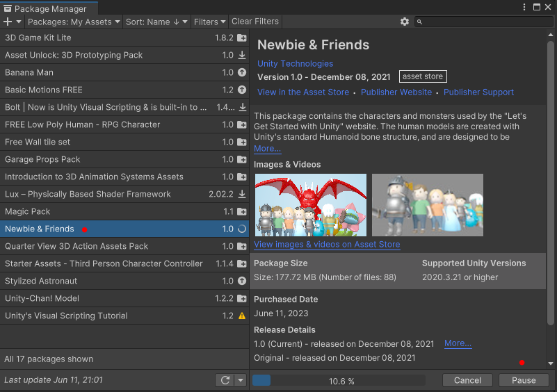This screenshot has height=392, width=557.
Task: Select the 3D Game Kit Lite package
Action: pyautogui.click(x=124, y=38)
